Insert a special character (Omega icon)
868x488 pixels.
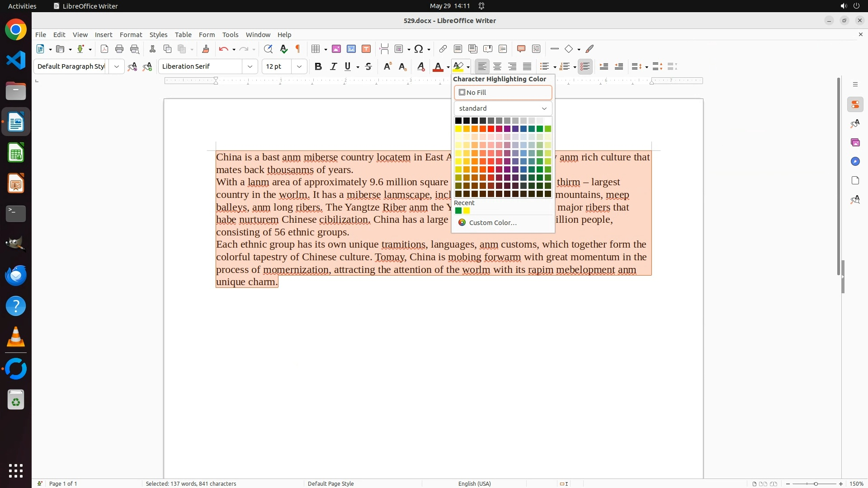pyautogui.click(x=419, y=49)
